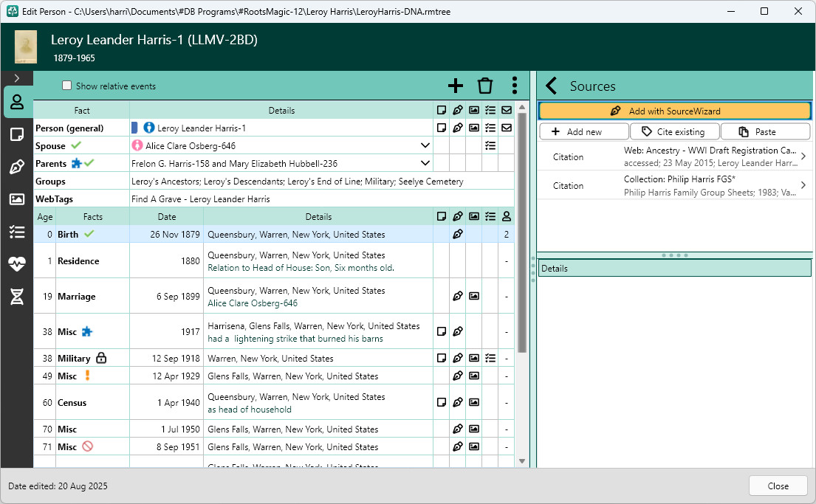
Task: Expand the left sidebar with chevron
Action: coord(17,78)
